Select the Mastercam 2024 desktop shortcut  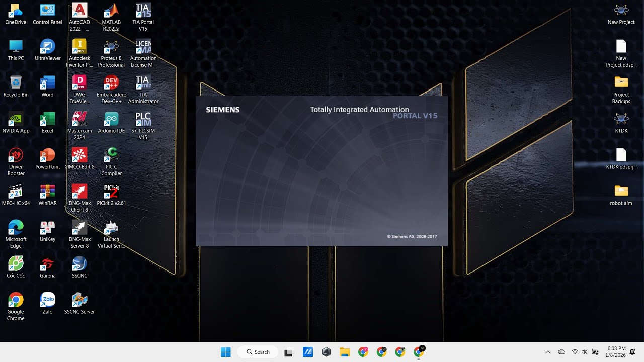[79, 126]
